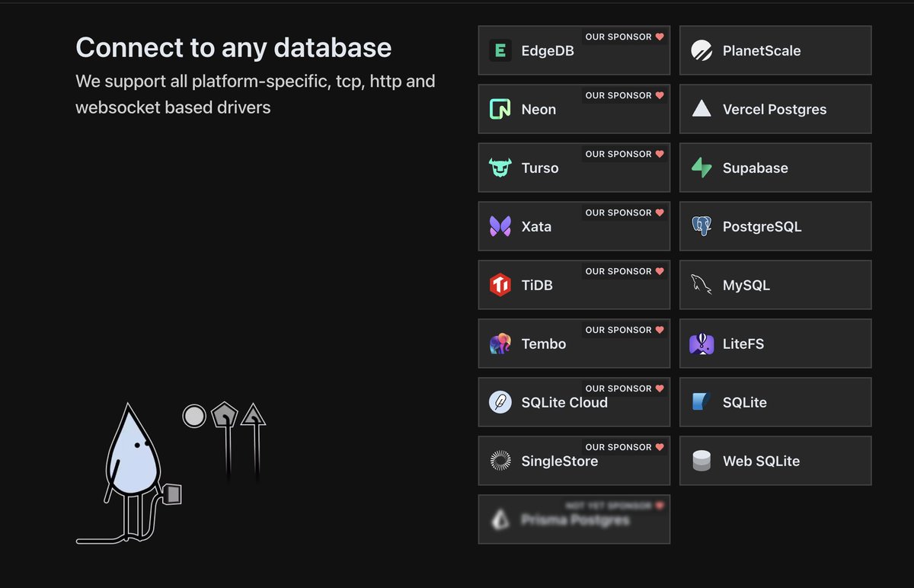This screenshot has width=914, height=588.
Task: Click the Vercel triangle logo icon
Action: (x=701, y=110)
